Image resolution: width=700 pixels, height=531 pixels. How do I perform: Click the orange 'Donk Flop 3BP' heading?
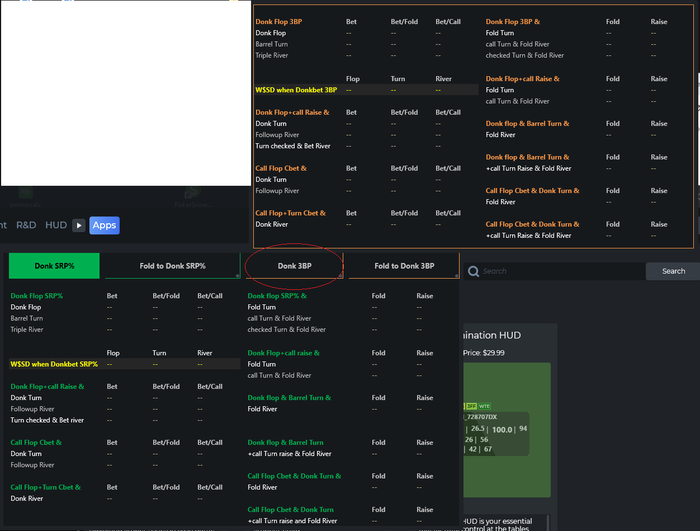pos(279,22)
